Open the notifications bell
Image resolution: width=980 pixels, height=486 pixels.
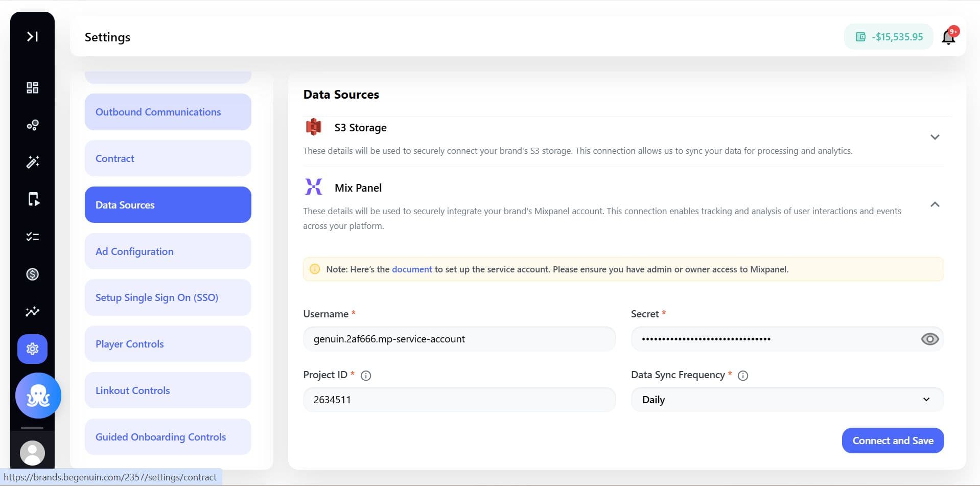pos(949,37)
